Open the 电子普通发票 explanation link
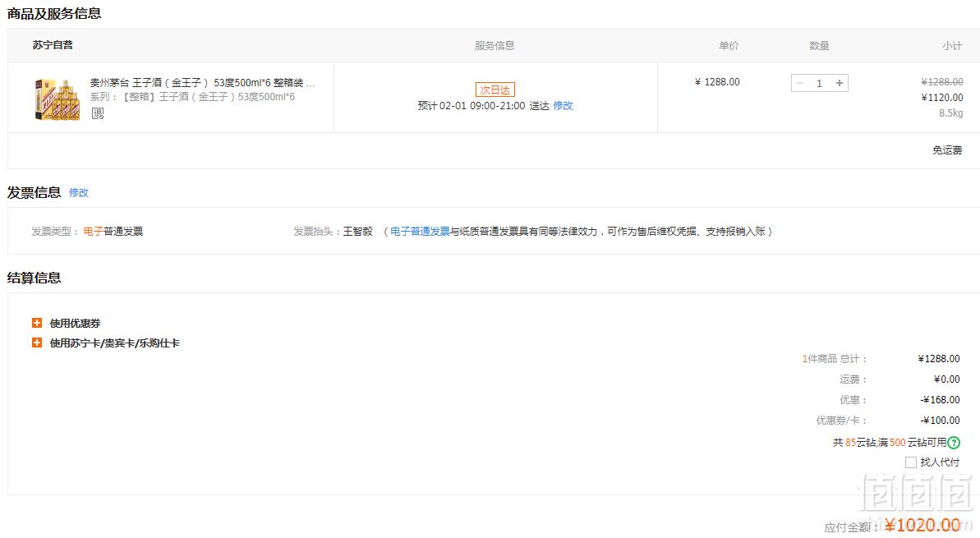The height and width of the screenshot is (538, 980). click(420, 231)
